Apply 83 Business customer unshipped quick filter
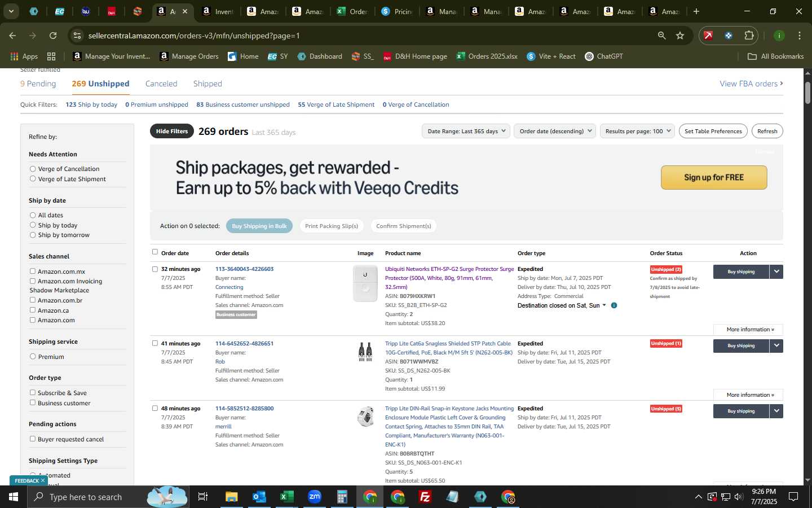 point(243,104)
